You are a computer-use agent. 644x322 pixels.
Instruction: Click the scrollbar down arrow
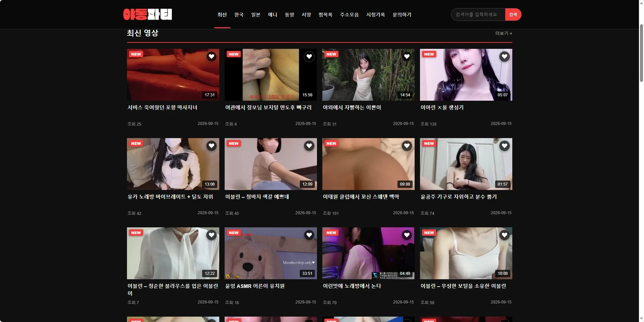641,319
